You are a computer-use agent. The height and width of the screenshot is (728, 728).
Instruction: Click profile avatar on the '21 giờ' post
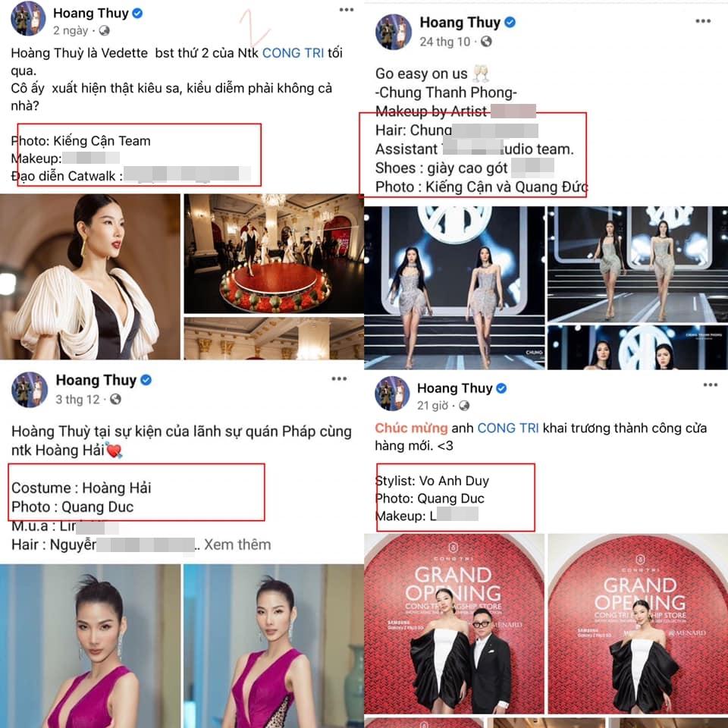(x=392, y=394)
